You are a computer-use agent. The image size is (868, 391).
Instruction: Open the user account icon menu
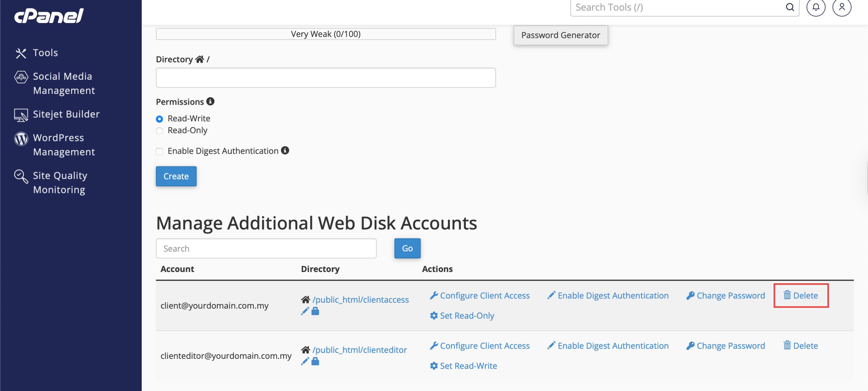(842, 7)
